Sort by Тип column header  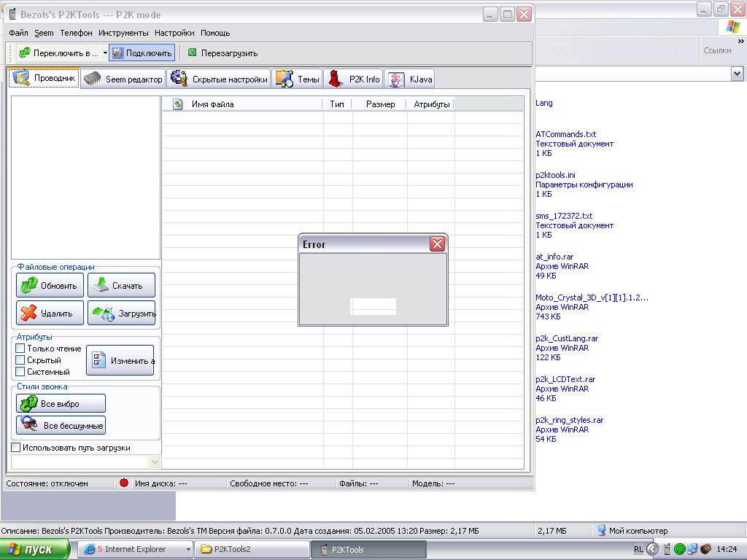tap(337, 104)
